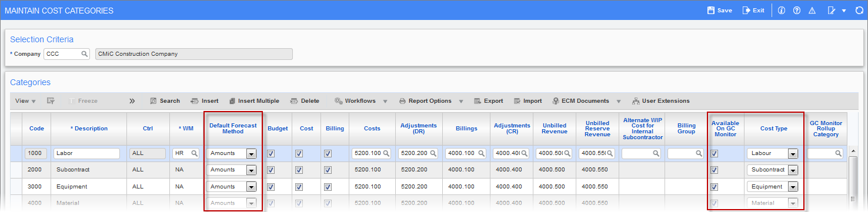
Task: Toggle Cost checkbox for Subcontract row
Action: click(x=299, y=170)
